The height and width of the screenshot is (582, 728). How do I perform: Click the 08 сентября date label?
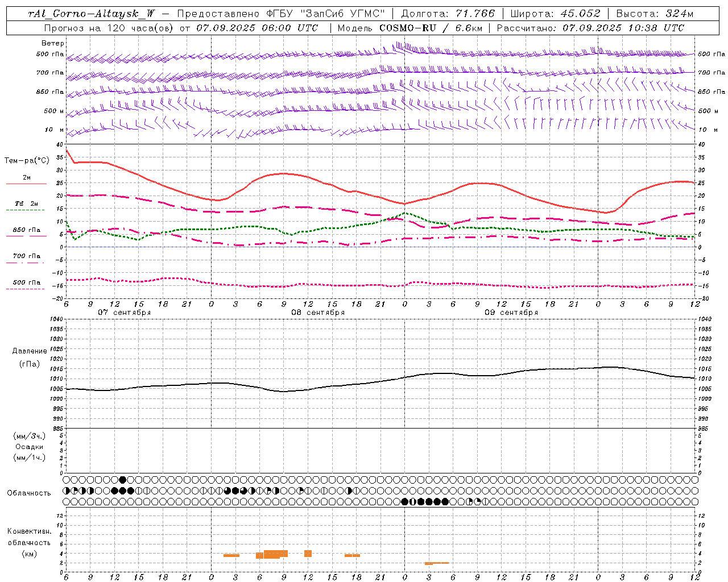point(318,313)
